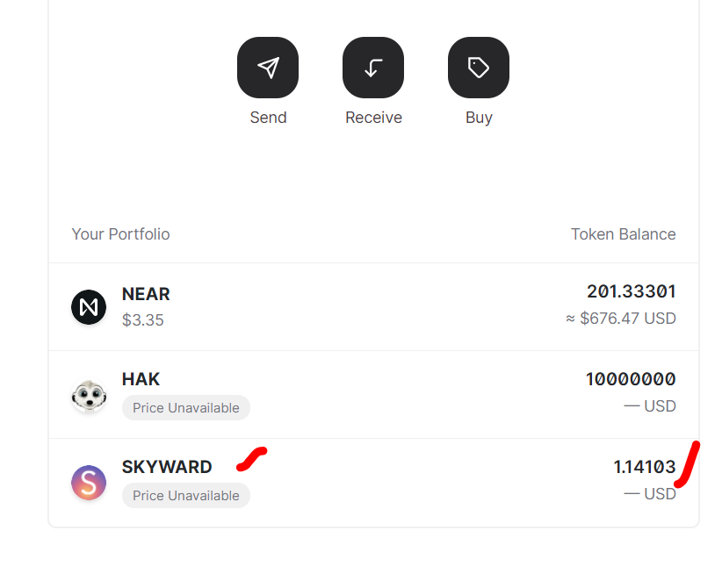Open the SKYWARD token name
722x588 pixels.
coord(167,467)
